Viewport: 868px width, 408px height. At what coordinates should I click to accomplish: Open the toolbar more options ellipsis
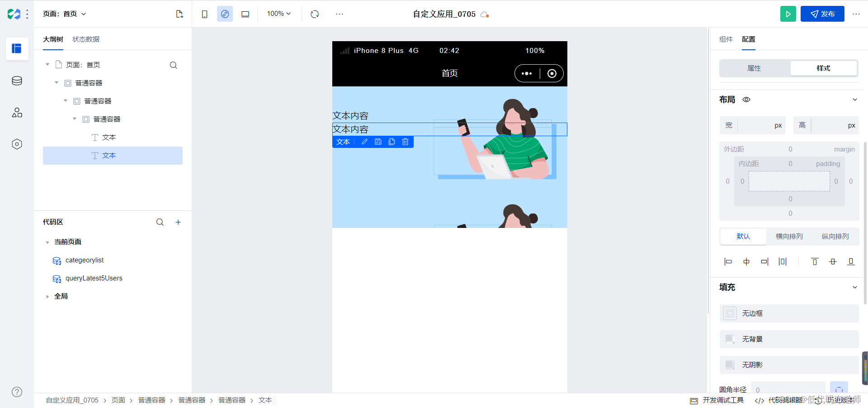[340, 14]
